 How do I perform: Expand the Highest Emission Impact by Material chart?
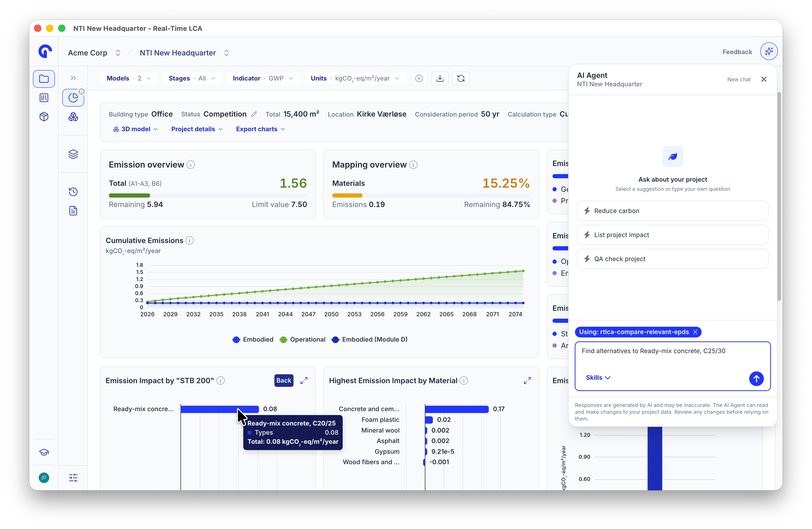(527, 380)
